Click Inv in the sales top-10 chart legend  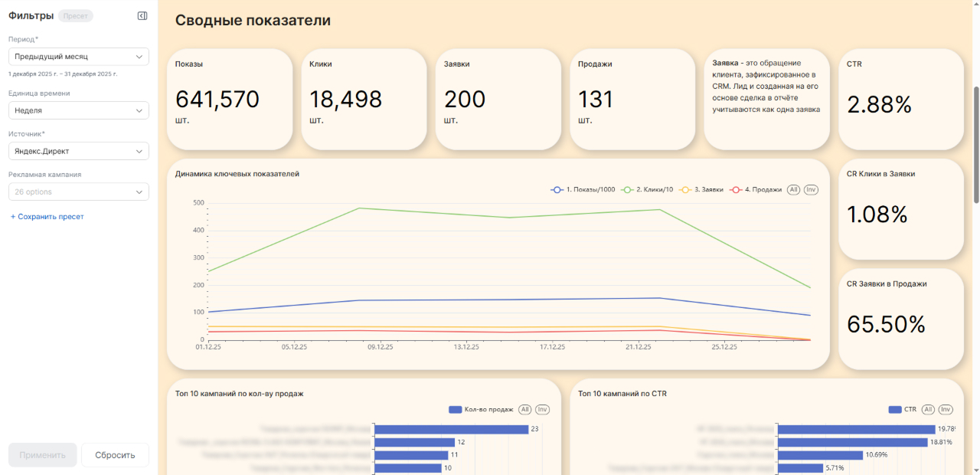pos(543,410)
